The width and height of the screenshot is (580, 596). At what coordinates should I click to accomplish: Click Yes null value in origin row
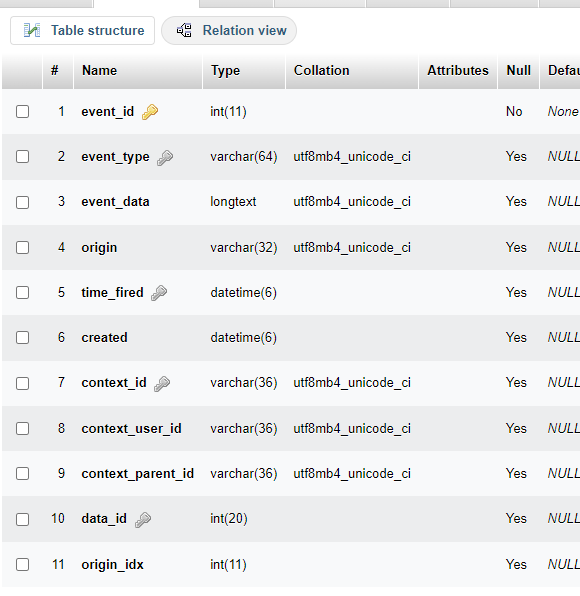point(516,248)
